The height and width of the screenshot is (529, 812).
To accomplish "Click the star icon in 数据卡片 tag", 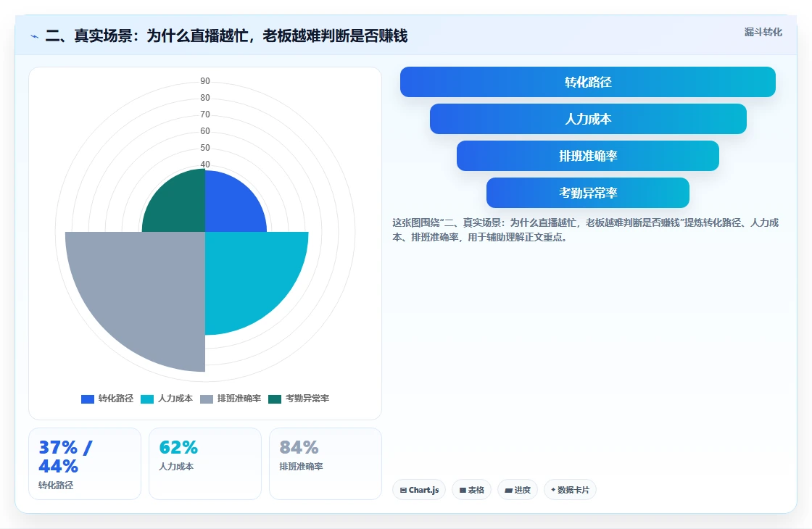I will coord(553,490).
